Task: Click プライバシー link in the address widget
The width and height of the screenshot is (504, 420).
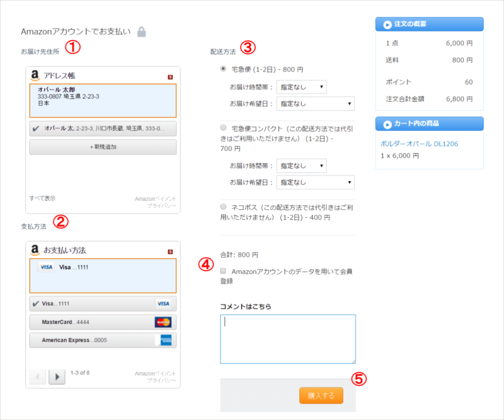Action: tap(162, 206)
